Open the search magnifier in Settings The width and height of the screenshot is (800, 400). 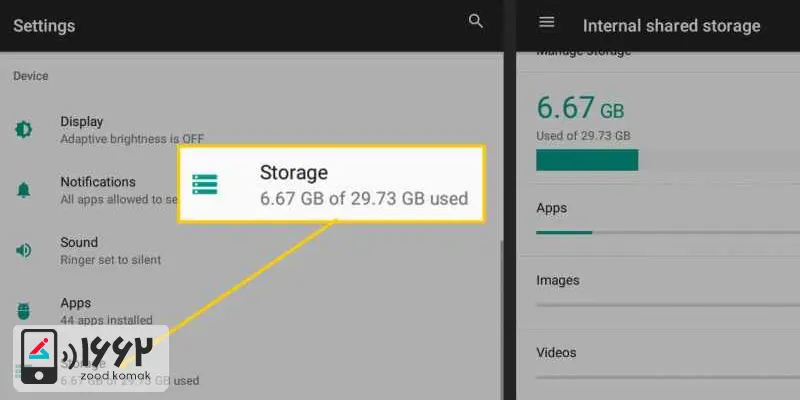[x=476, y=21]
